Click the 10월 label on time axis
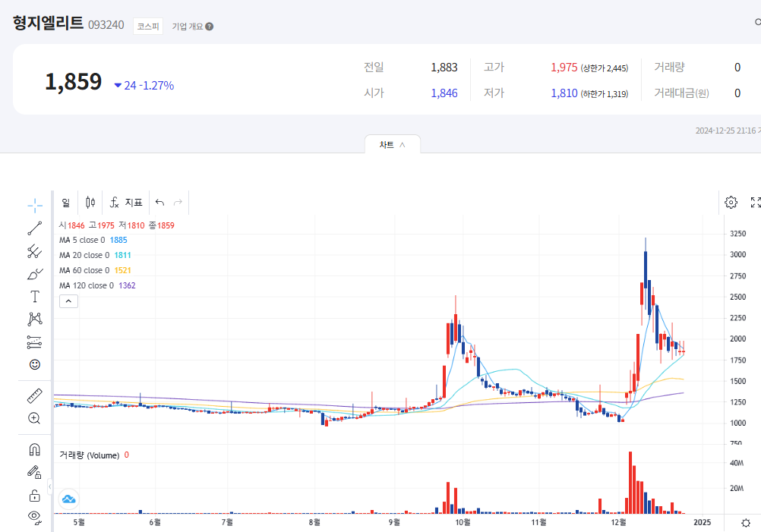The width and height of the screenshot is (761, 532). click(463, 522)
